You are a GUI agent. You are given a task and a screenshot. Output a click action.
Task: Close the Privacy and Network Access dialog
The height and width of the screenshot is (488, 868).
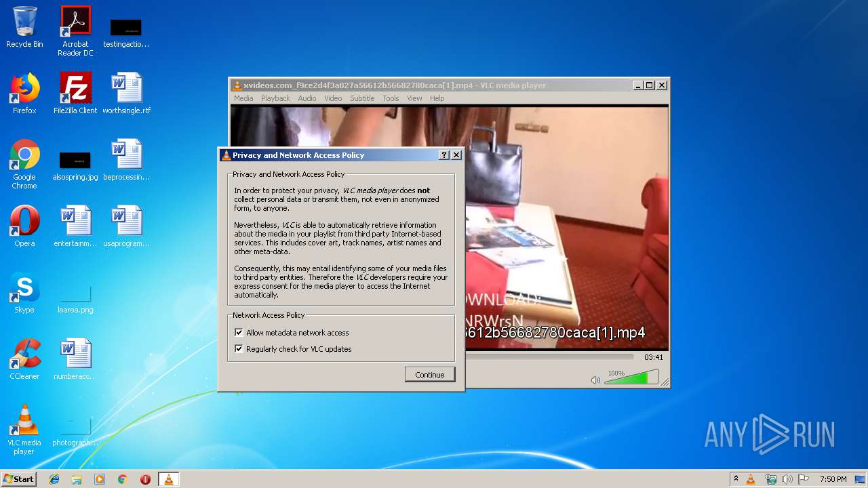pos(456,155)
